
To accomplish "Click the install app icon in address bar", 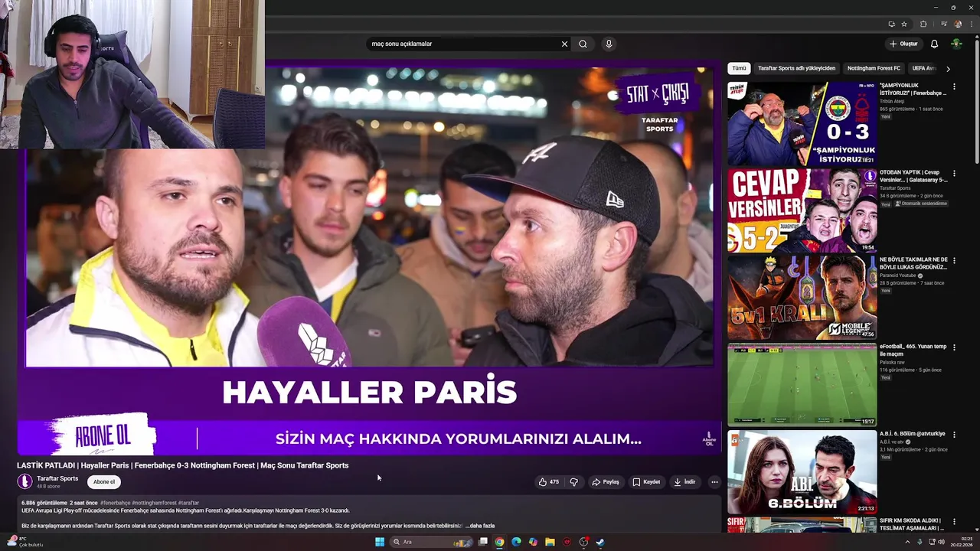I will (x=891, y=24).
